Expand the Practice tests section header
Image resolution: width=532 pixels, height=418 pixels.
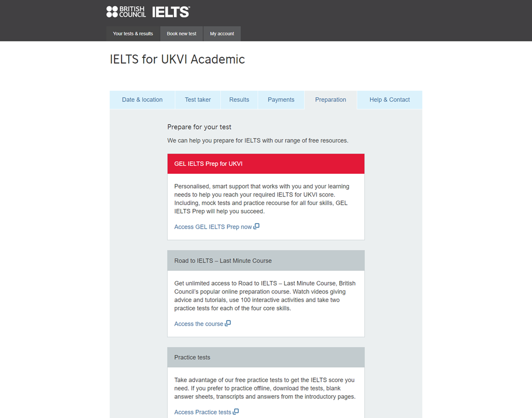coord(265,357)
